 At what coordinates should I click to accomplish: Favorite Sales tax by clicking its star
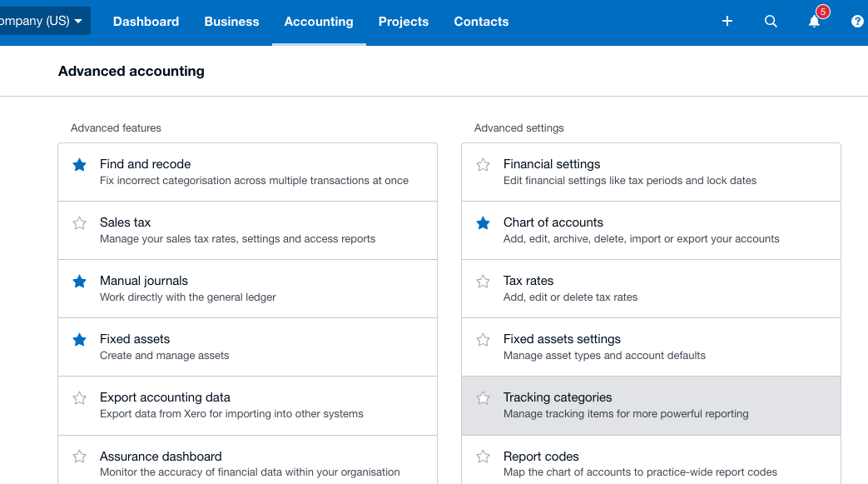click(x=79, y=223)
